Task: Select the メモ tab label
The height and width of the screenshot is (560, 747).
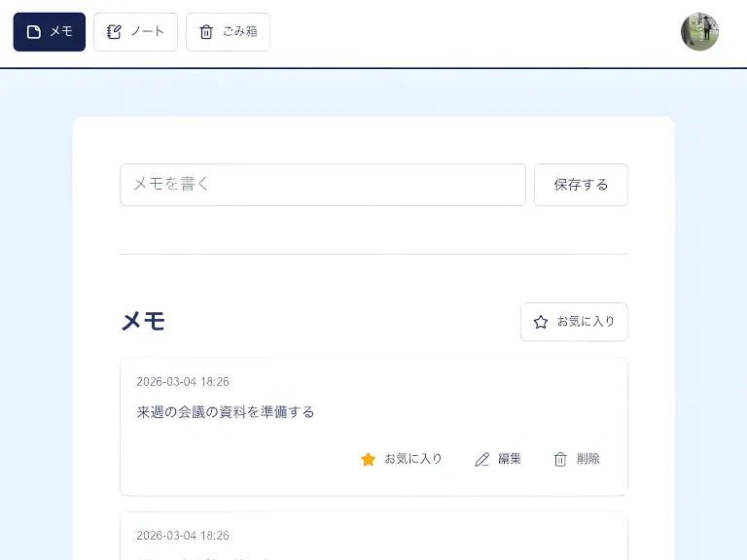Action: 61,32
